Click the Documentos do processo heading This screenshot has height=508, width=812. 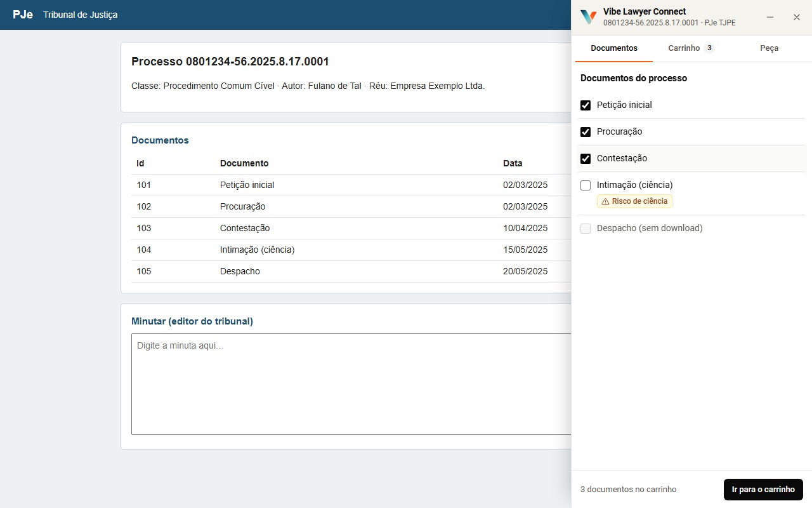[x=634, y=78]
